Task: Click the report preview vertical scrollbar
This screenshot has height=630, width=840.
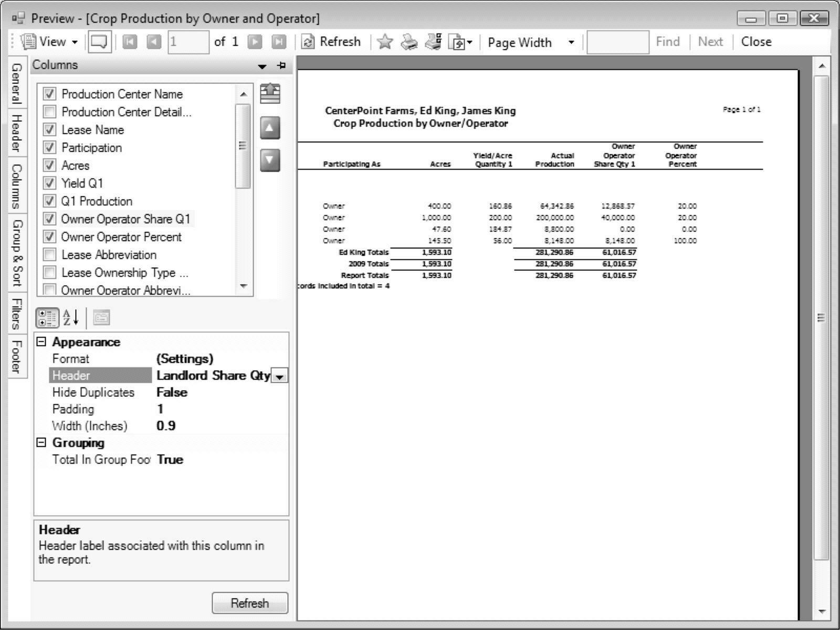Action: [x=822, y=317]
